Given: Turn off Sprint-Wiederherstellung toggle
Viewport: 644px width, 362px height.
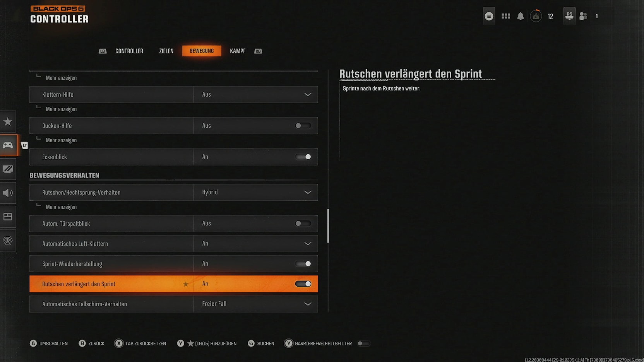Looking at the screenshot, I should pyautogui.click(x=303, y=264).
